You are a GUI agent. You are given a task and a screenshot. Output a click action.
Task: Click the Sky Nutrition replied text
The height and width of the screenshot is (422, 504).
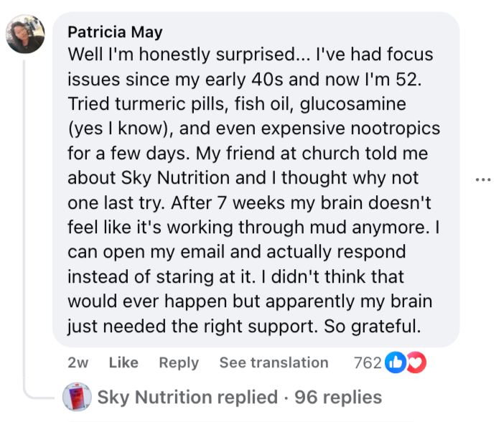point(187,397)
